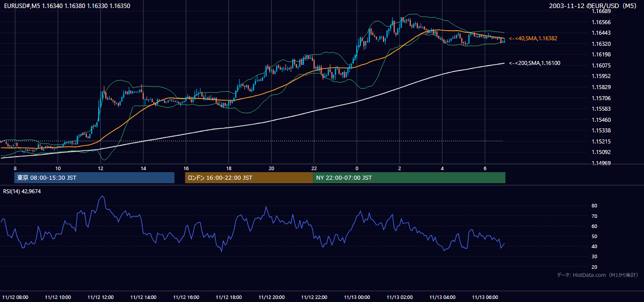Click price axis value 1.15583
The image size is (644, 302).
tap(601, 109)
